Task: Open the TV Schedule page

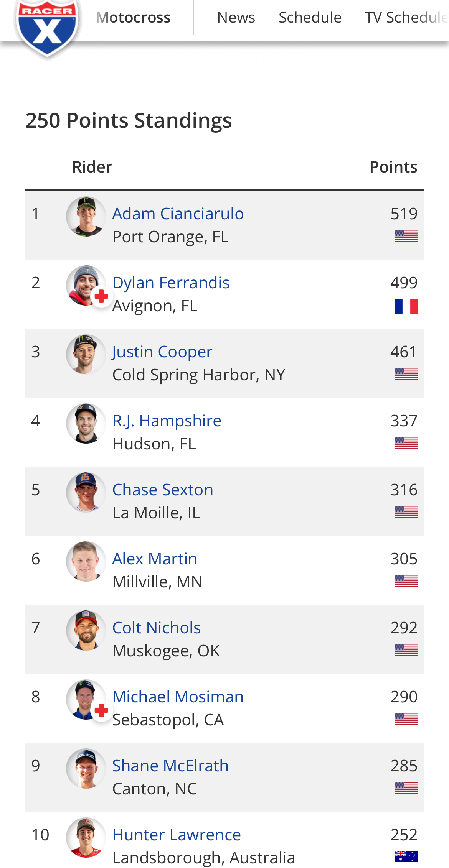Action: click(406, 18)
